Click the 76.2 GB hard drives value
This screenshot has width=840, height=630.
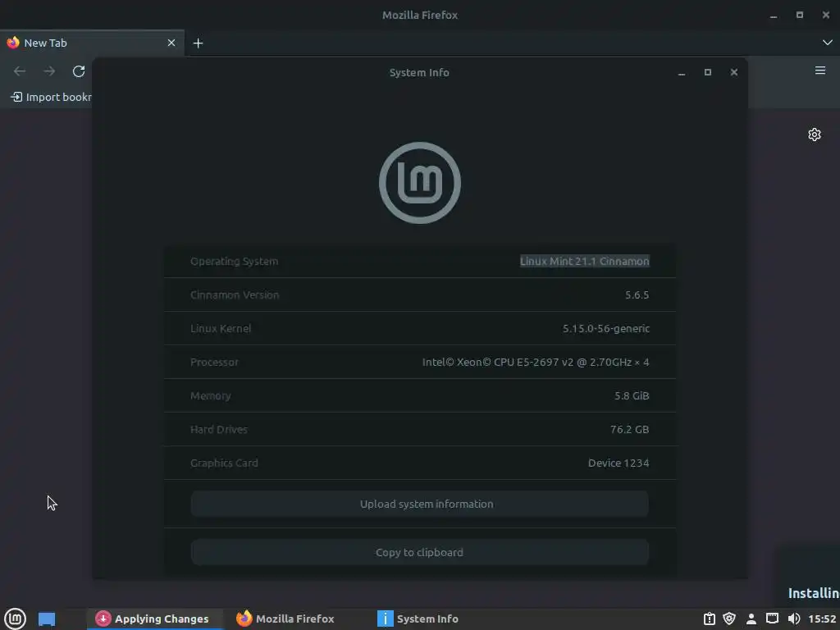click(x=629, y=430)
